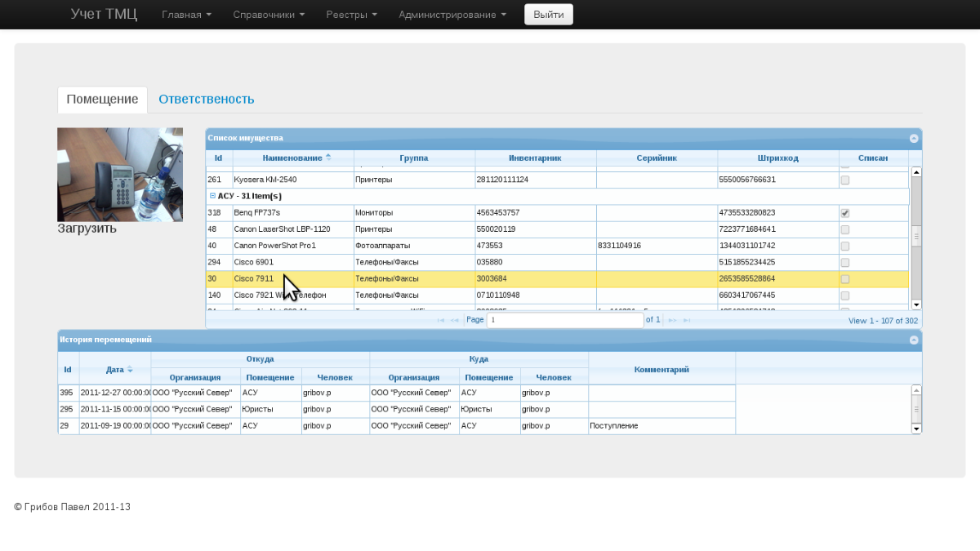Screen dimensions: 980x551
Task: Click the Page number input field
Action: [x=565, y=320]
